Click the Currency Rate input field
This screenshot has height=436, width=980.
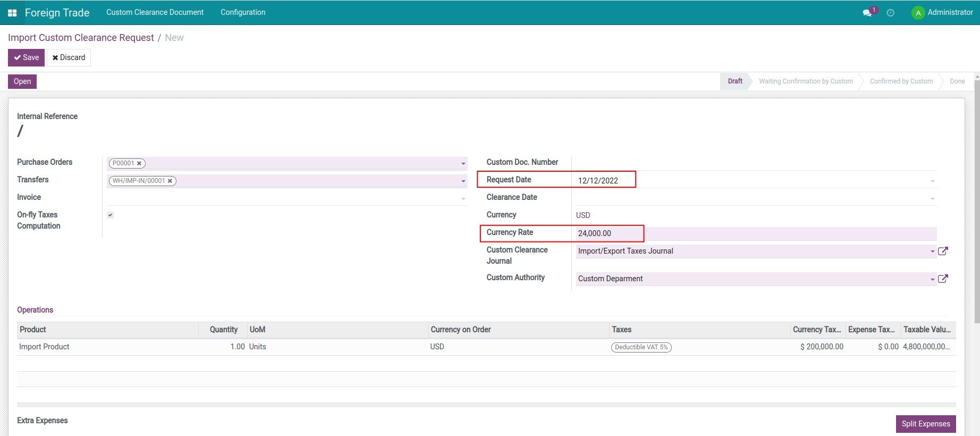point(755,233)
